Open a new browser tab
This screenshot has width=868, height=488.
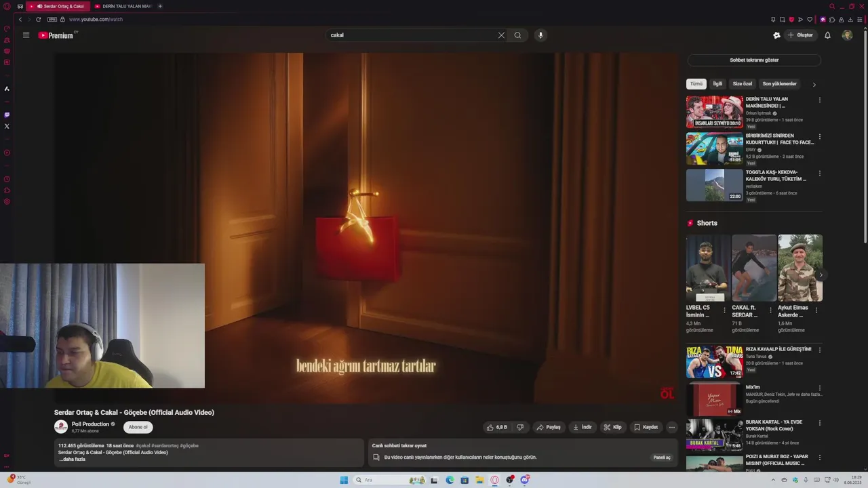160,6
